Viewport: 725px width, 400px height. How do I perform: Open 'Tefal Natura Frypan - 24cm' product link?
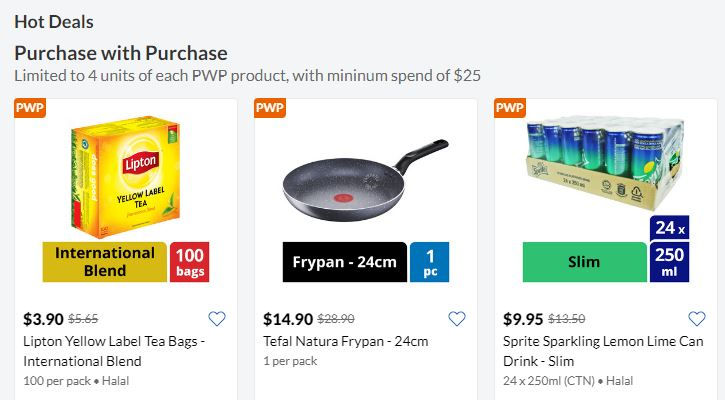click(345, 341)
